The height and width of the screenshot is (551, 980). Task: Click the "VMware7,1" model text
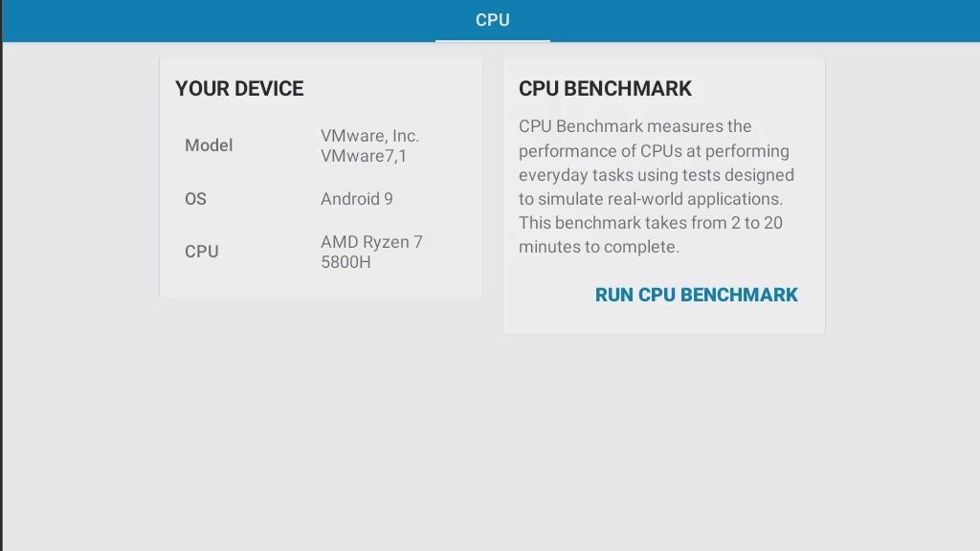(363, 156)
